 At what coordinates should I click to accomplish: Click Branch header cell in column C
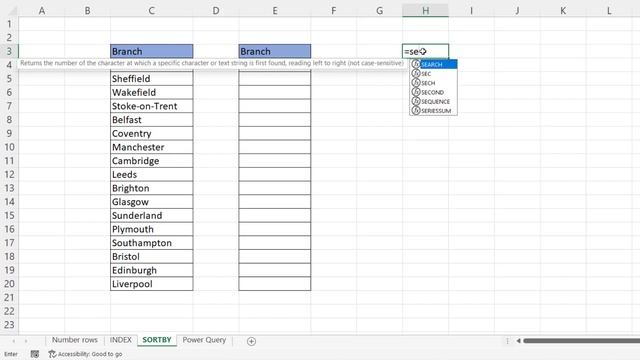tap(151, 51)
